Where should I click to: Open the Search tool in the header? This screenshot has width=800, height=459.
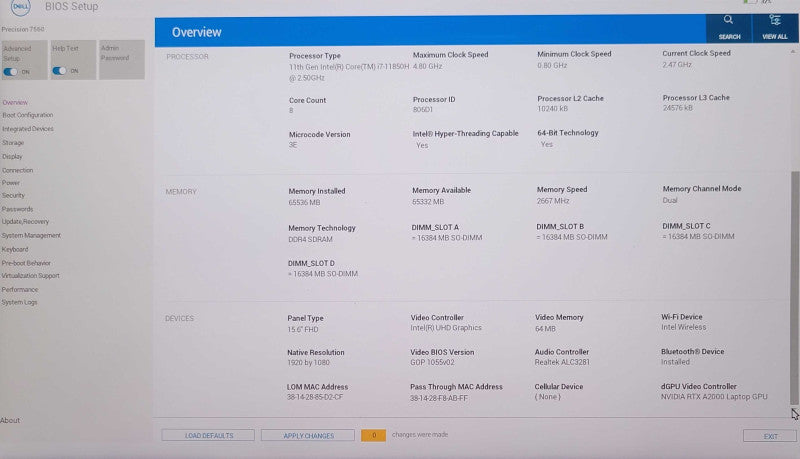click(x=729, y=28)
